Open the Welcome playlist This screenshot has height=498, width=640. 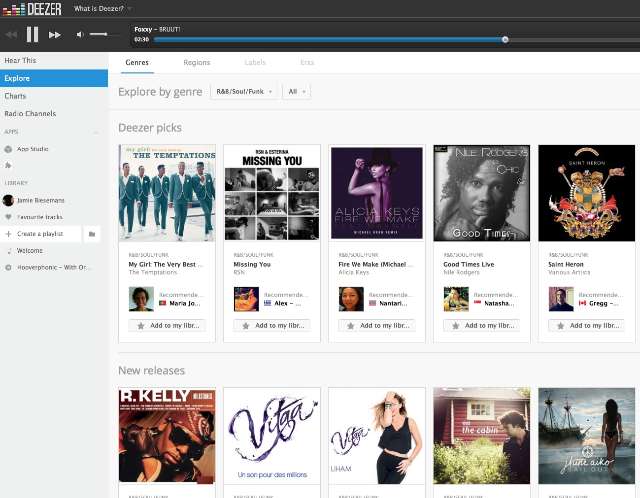click(x=29, y=251)
